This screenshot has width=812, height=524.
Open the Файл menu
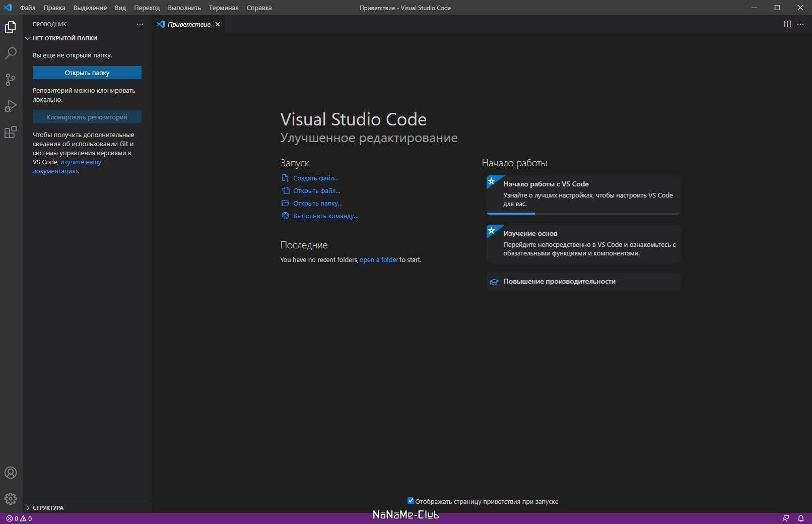pyautogui.click(x=28, y=8)
